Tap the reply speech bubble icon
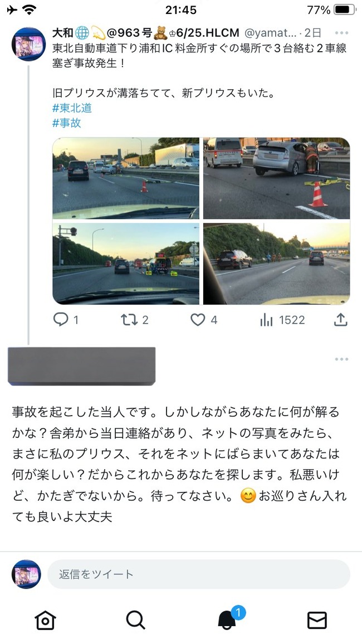Screen dimensions: 362x644 [61, 320]
